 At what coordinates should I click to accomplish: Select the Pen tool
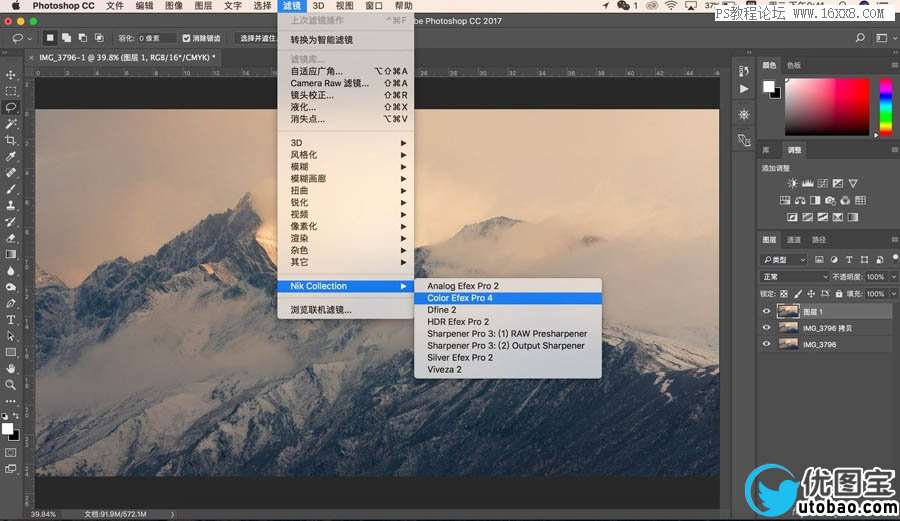point(10,303)
